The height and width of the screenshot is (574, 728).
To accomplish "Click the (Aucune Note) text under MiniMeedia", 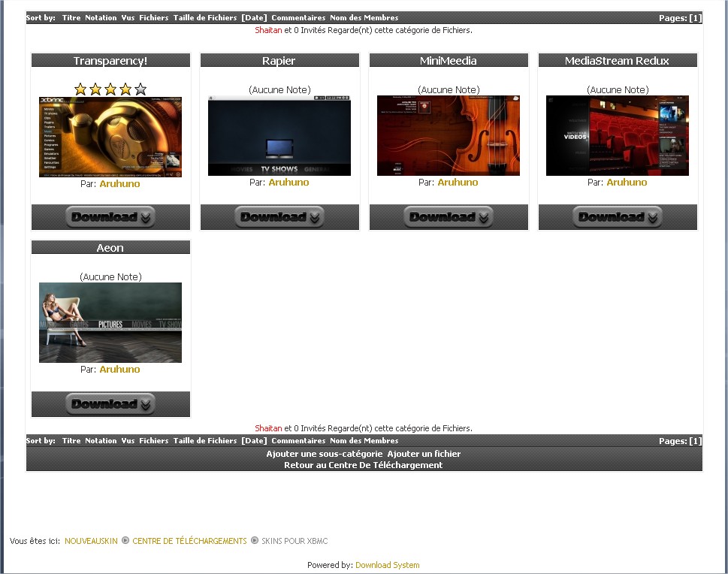I will click(449, 89).
